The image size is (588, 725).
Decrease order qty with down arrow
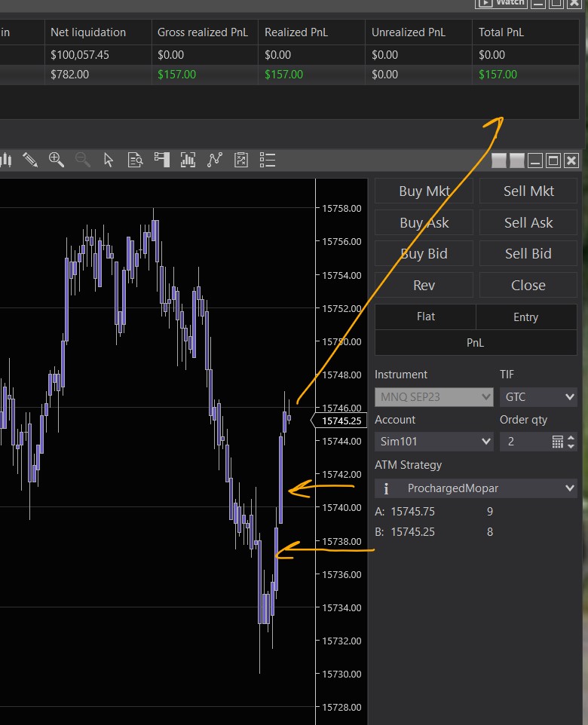571,446
